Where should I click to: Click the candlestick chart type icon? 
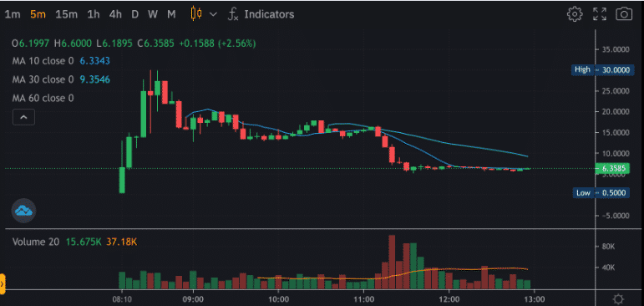[x=196, y=14]
